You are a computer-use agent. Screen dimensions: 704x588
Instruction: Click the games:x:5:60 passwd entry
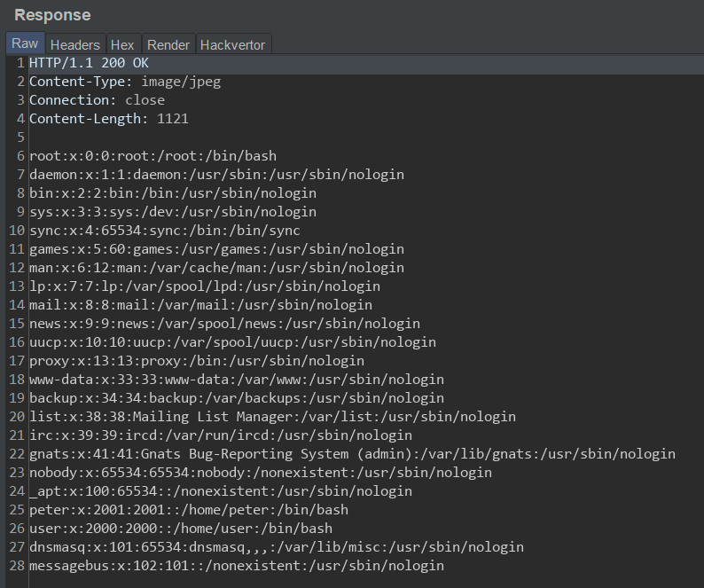[217, 249]
